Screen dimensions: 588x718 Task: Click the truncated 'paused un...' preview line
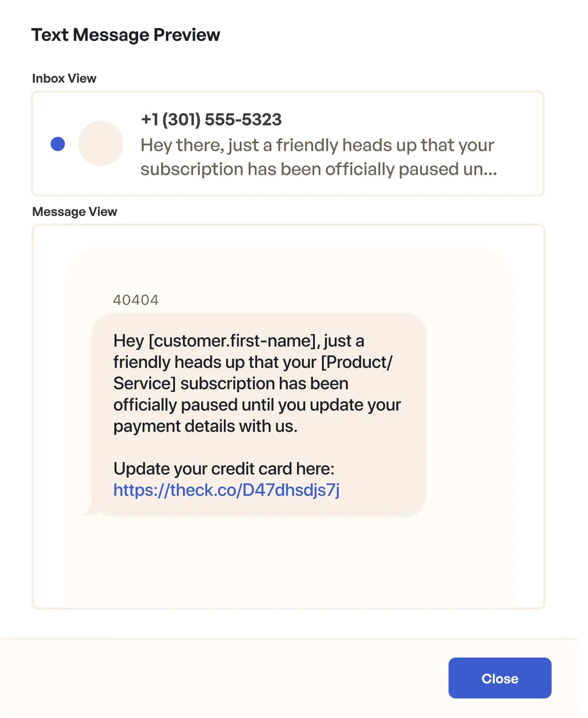pyautogui.click(x=318, y=169)
